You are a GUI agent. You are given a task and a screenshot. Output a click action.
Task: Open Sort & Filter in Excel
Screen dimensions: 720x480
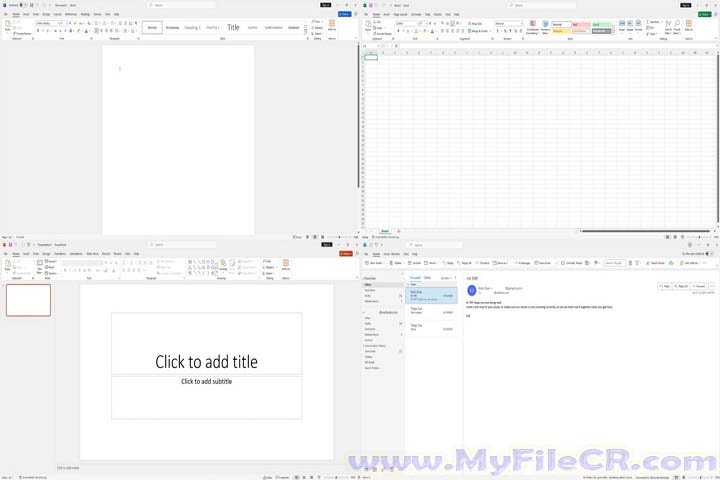(668, 27)
